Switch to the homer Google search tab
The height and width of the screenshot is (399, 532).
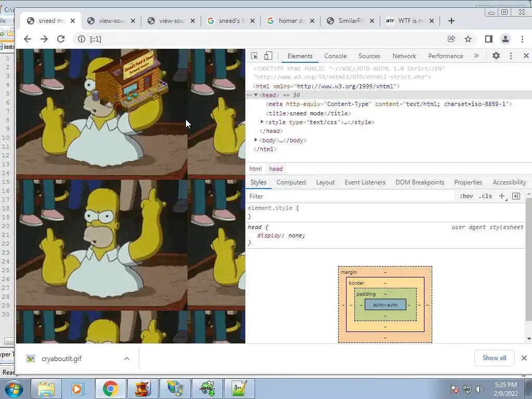point(291,21)
